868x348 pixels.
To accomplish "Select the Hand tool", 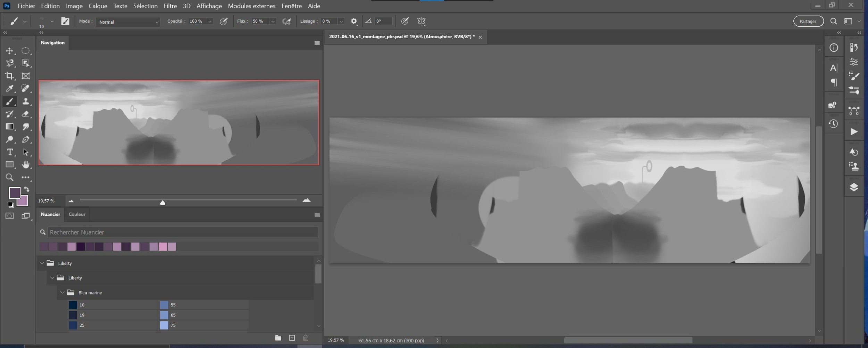I will 25,165.
